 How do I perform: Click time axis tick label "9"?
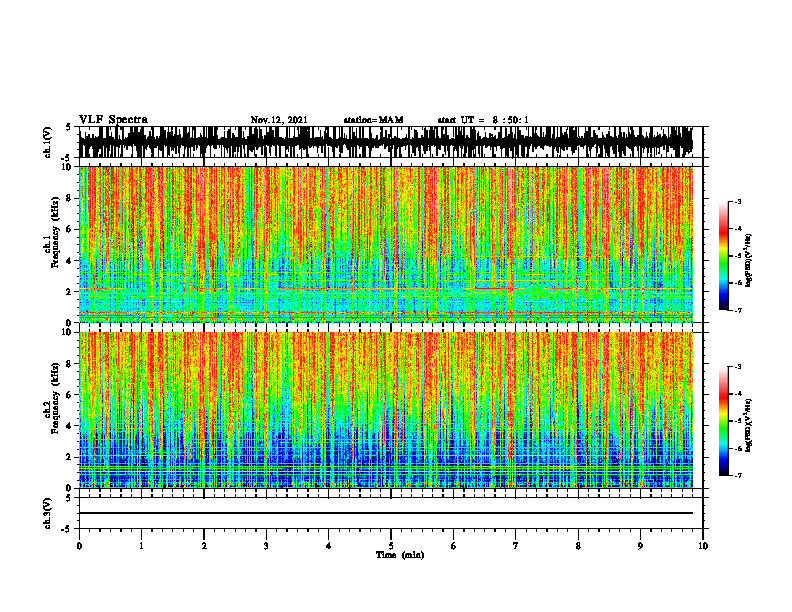pos(640,546)
